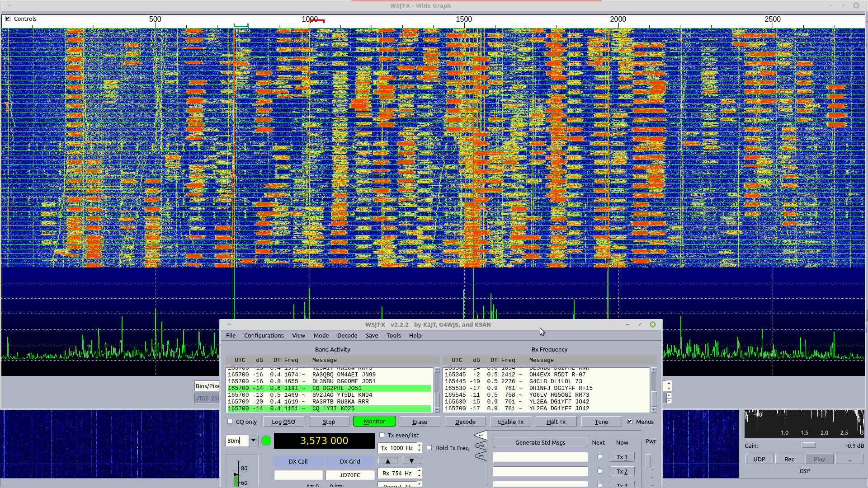868x488 pixels.
Task: Open the Decode menu
Action: pyautogui.click(x=347, y=335)
